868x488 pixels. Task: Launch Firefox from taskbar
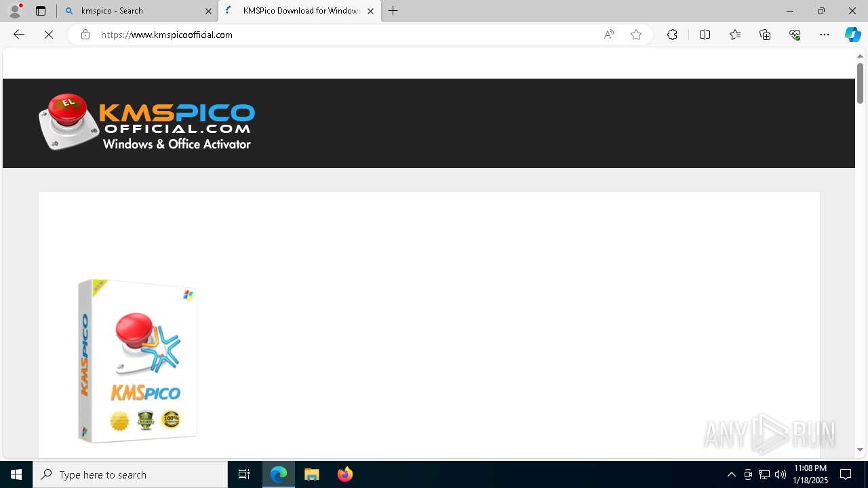344,474
